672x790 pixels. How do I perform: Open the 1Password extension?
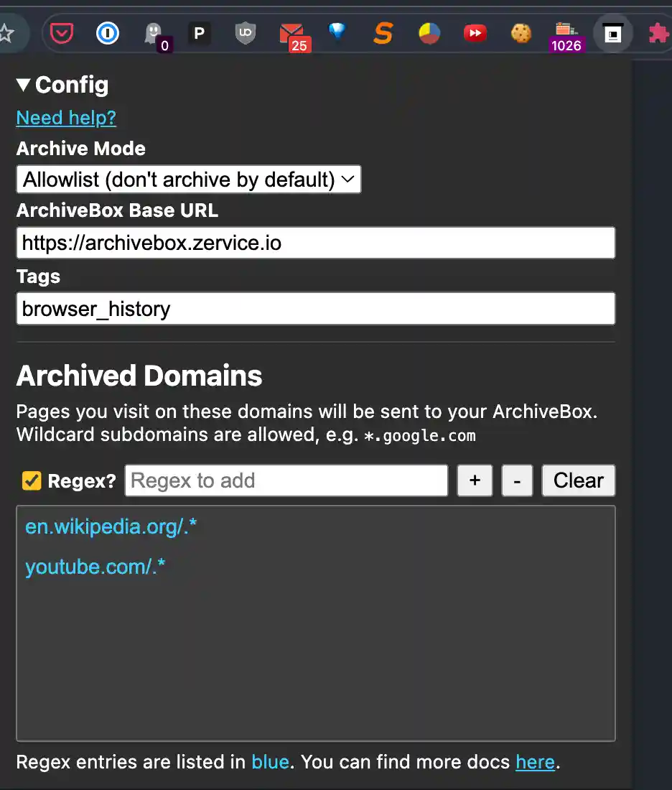pyautogui.click(x=108, y=32)
